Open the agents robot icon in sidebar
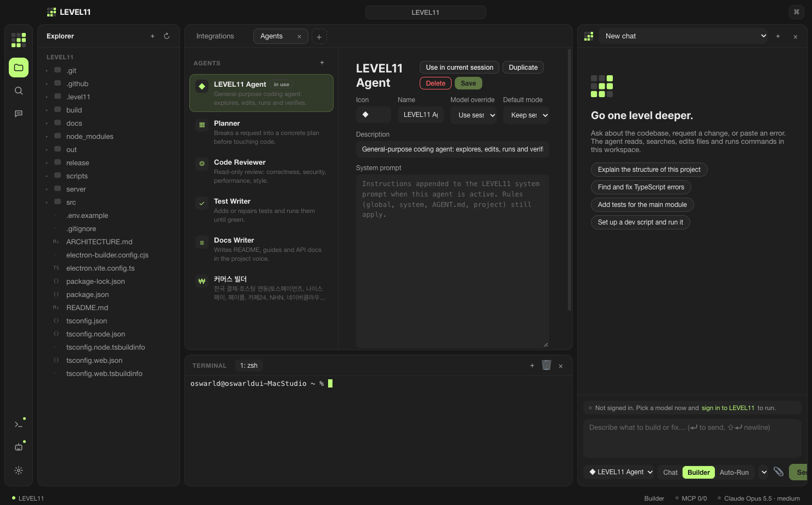Viewport: 812px width, 505px height. pos(19,447)
